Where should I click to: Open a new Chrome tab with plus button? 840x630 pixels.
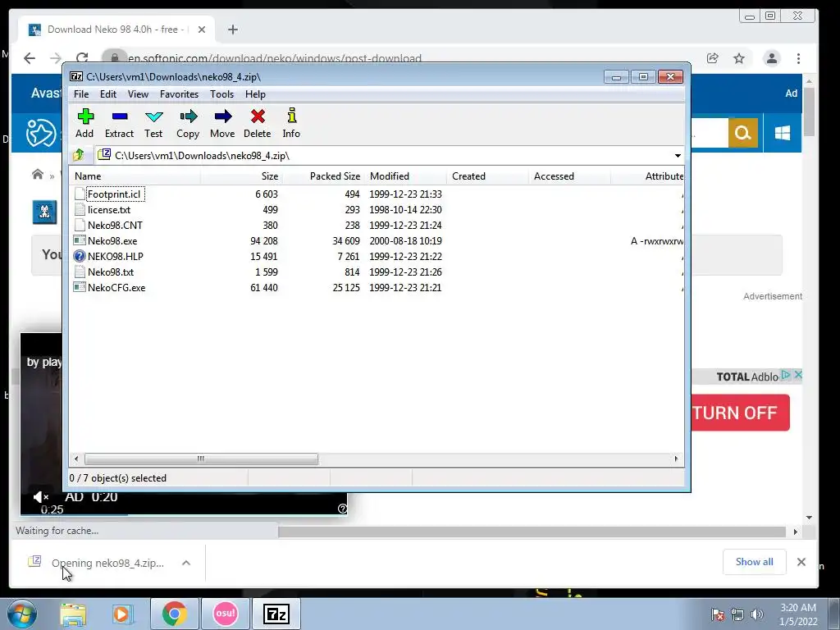(232, 30)
